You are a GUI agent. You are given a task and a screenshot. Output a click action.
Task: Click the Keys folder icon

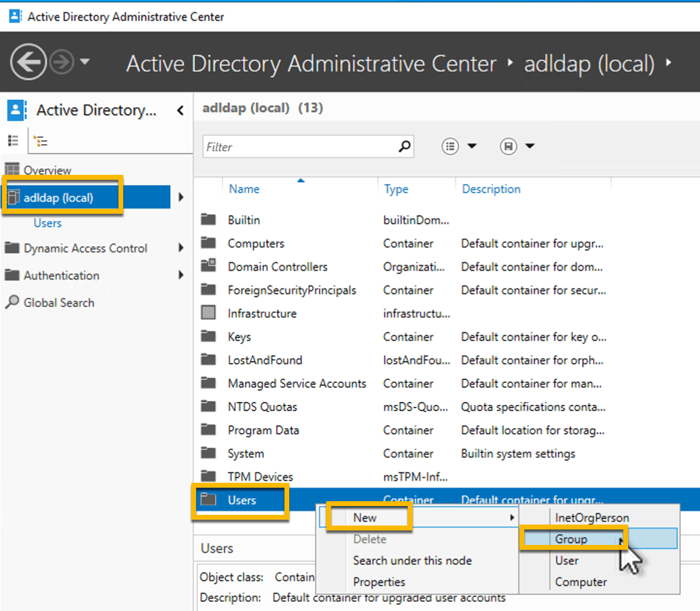click(208, 336)
